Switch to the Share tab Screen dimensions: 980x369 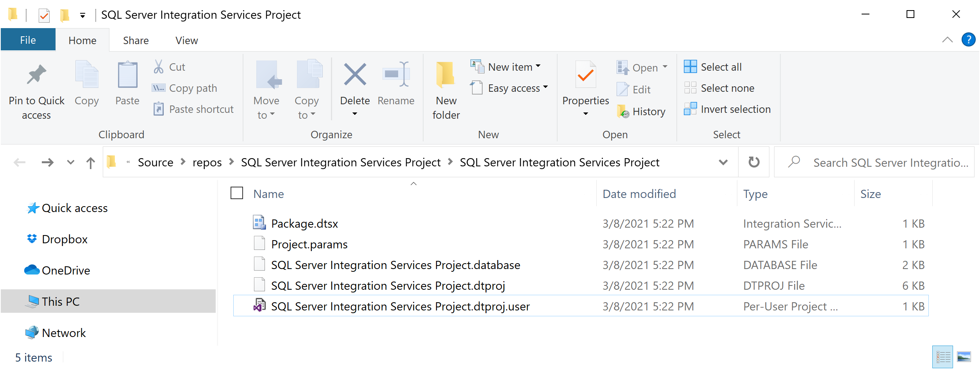(x=136, y=40)
